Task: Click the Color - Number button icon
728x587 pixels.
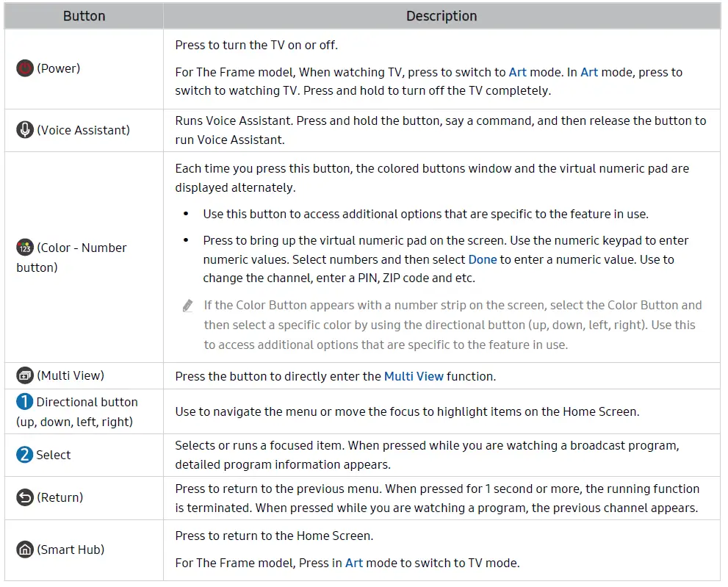Action: pyautogui.click(x=25, y=248)
